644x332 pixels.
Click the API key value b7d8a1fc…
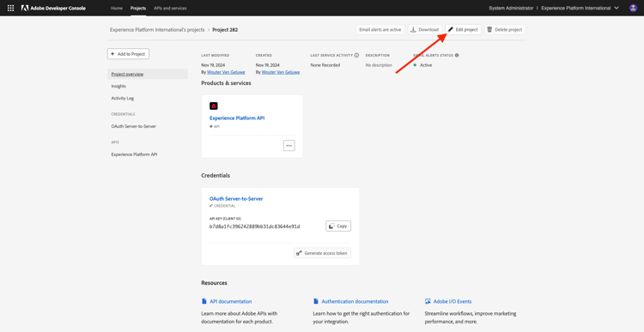click(255, 226)
